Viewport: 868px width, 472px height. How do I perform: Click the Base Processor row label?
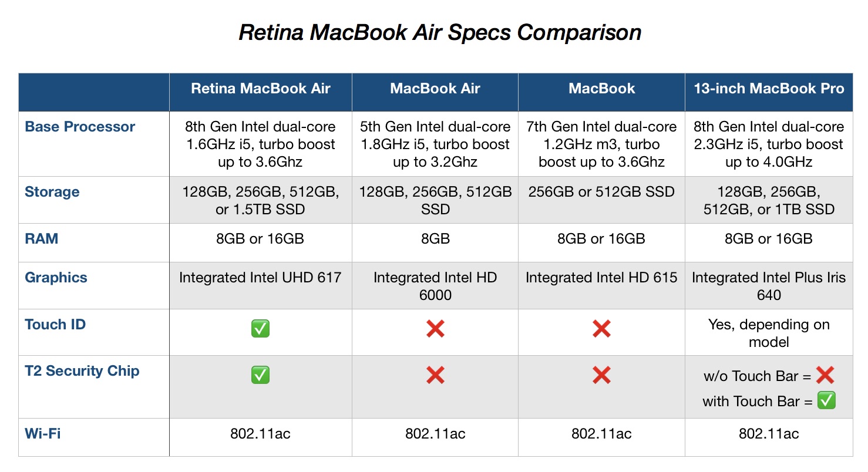(80, 127)
